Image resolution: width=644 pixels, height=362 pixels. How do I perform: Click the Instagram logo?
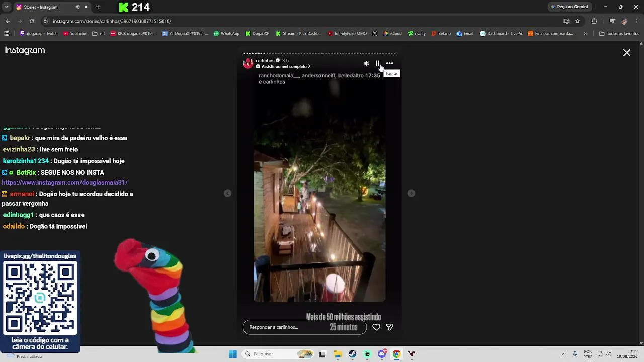[x=25, y=50]
